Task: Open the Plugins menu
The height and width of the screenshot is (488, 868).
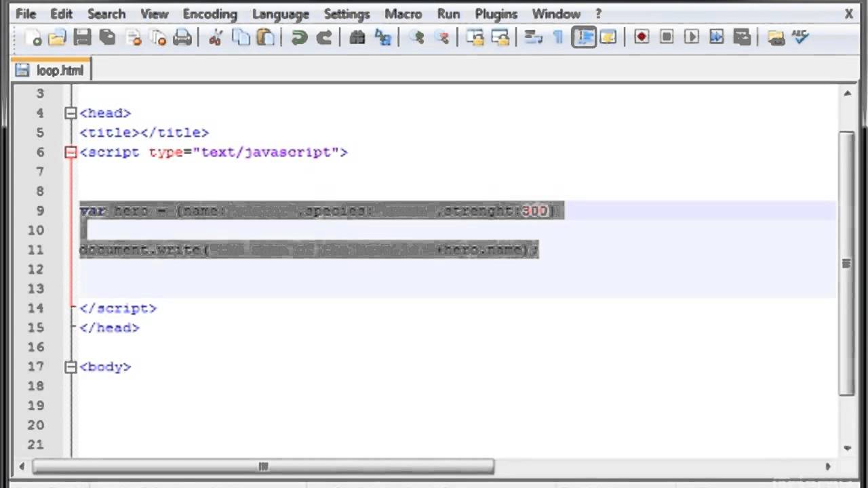Action: (x=496, y=14)
